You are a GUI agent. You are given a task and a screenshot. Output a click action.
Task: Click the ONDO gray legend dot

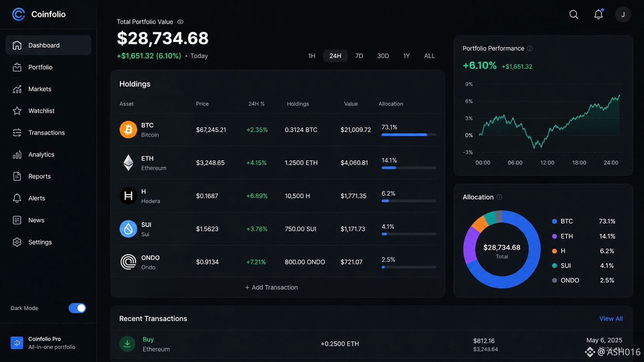click(554, 280)
